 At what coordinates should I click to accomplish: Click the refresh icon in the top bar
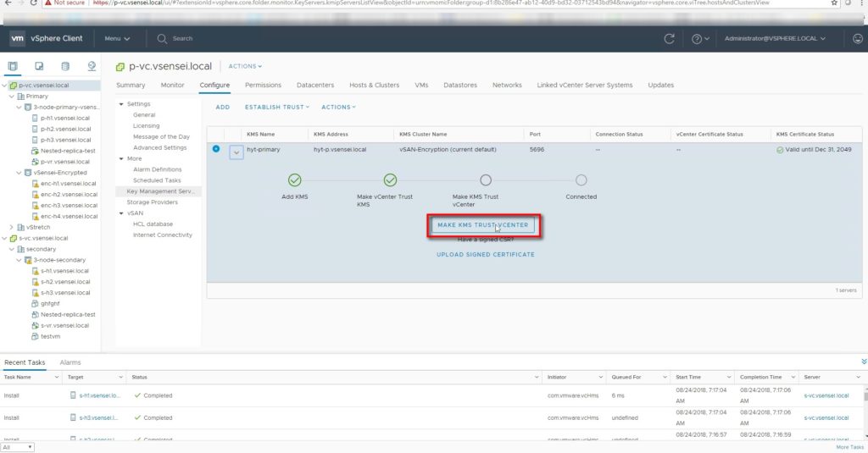pyautogui.click(x=669, y=39)
